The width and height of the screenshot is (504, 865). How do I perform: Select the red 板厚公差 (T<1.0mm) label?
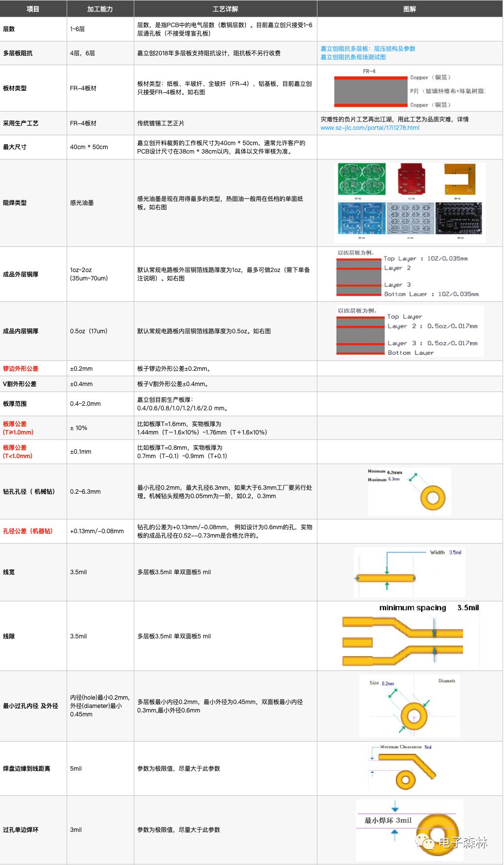point(18,452)
